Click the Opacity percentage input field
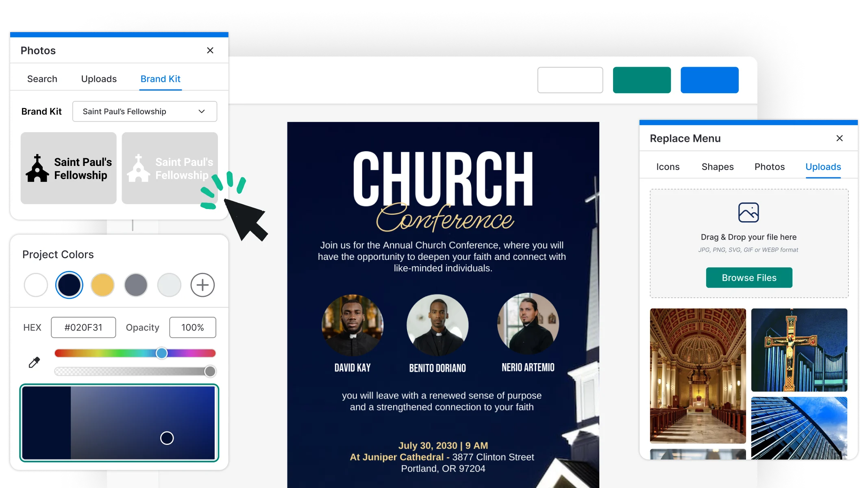This screenshot has width=868, height=488. pyautogui.click(x=192, y=326)
